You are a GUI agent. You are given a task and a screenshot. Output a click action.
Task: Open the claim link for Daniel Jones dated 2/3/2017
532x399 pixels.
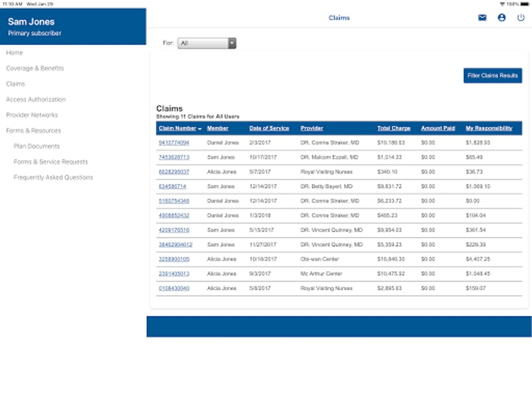pos(174,143)
